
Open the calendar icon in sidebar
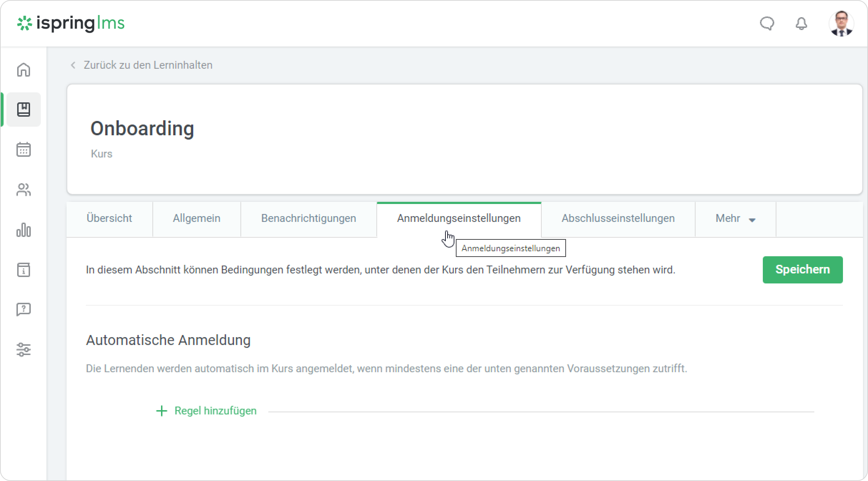point(24,150)
